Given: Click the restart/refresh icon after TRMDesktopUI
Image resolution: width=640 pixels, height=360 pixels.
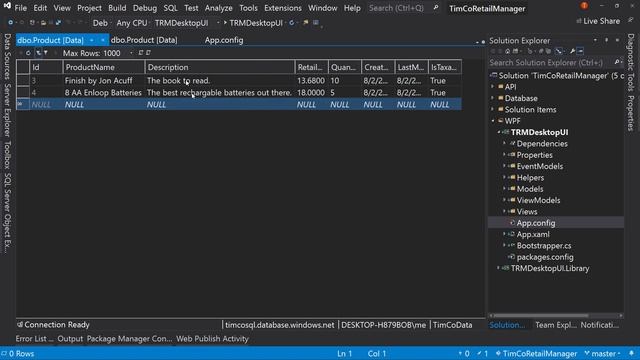Looking at the screenshot, I should pyautogui.click(x=291, y=22).
